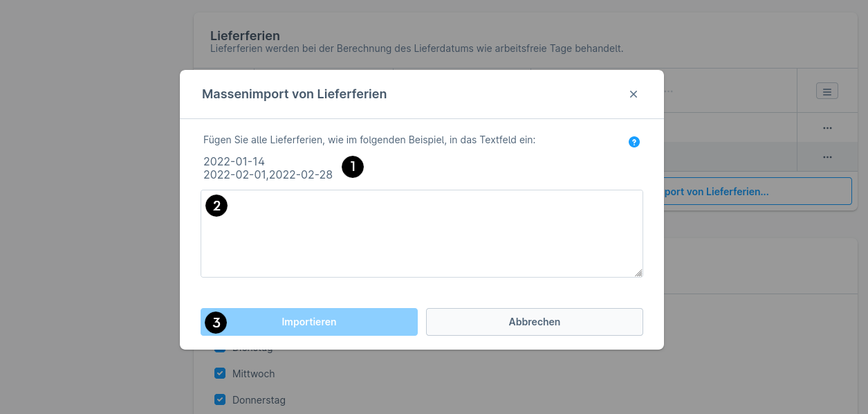
Task: Open the highlighted lower row's three-dot menu
Action: (x=827, y=157)
